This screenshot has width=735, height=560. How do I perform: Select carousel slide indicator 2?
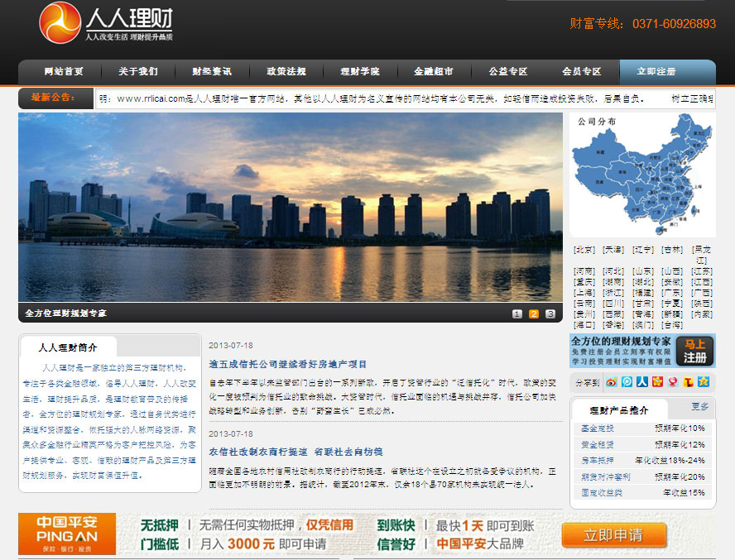coord(534,314)
